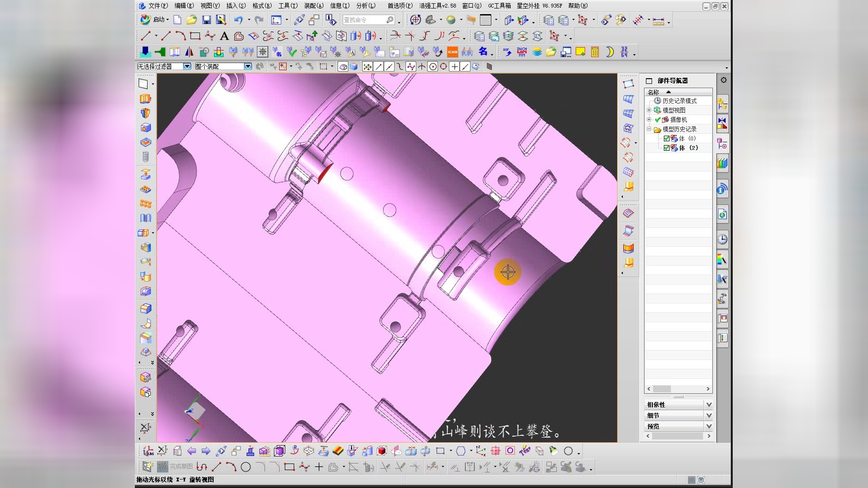Click the INCH/MM unit conversion icon
868x488 pixels.
pyautogui.click(x=522, y=52)
